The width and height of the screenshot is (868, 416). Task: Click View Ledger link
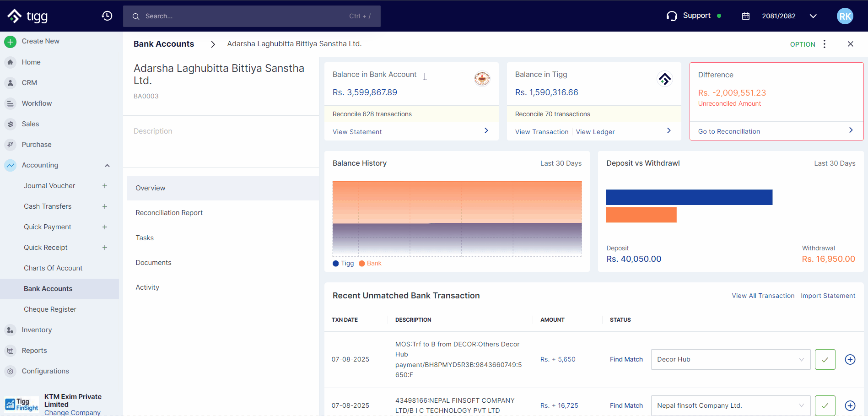click(x=595, y=132)
